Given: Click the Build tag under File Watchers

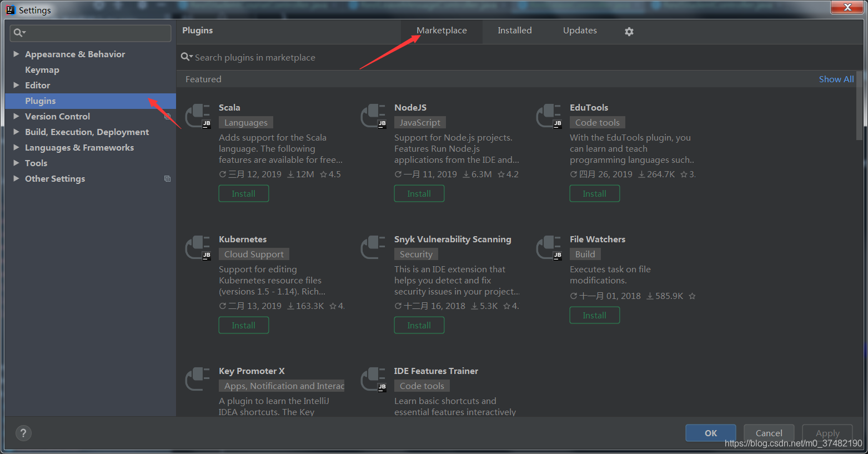Looking at the screenshot, I should pos(585,254).
